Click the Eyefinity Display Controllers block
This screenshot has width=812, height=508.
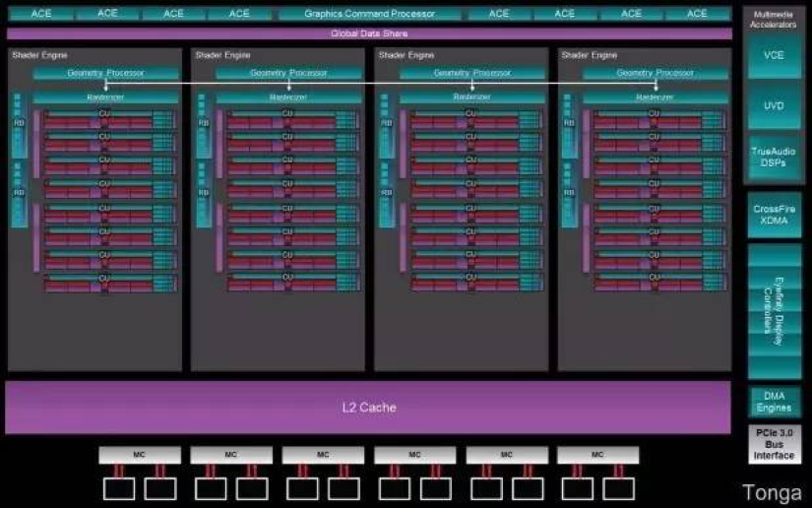pos(774,310)
